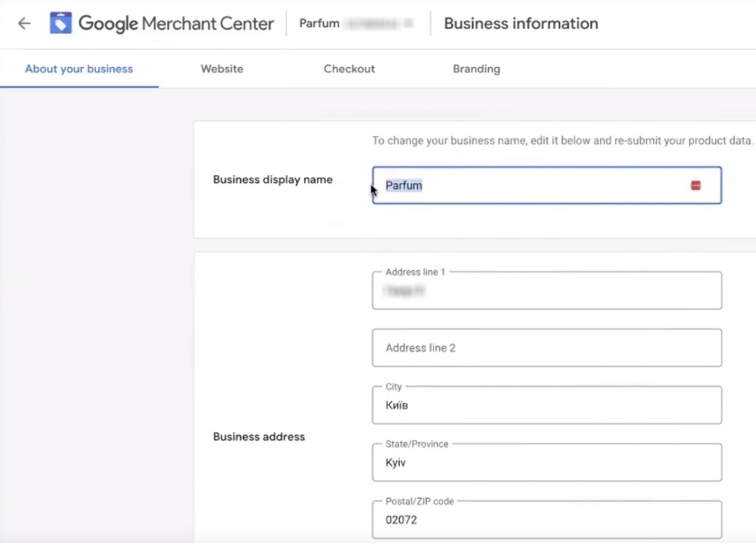Click the Merchant Center shopping tag logo
The height and width of the screenshot is (543, 756).
[x=61, y=24]
